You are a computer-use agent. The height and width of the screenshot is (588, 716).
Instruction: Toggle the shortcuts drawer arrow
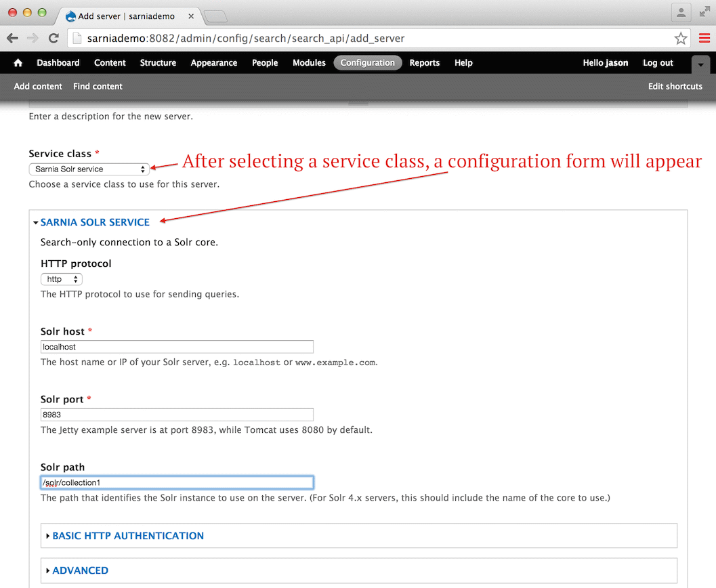[701, 64]
